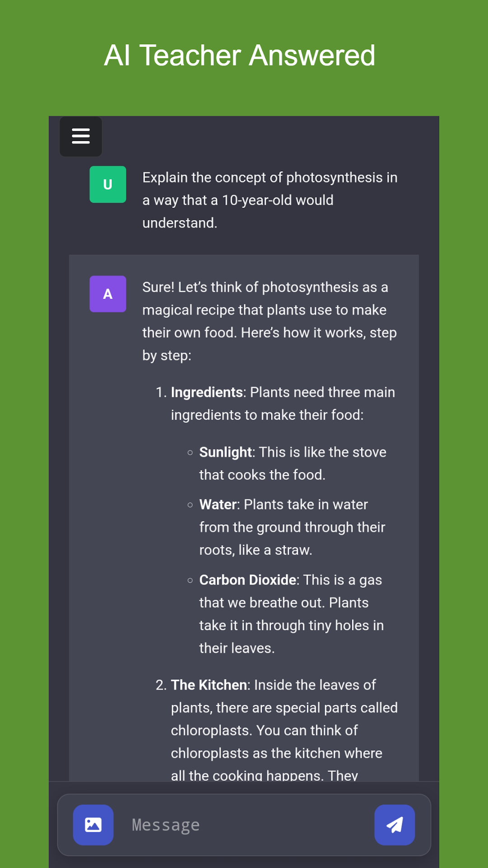
Task: Click the AI Teacher Answered heading
Action: (x=239, y=55)
